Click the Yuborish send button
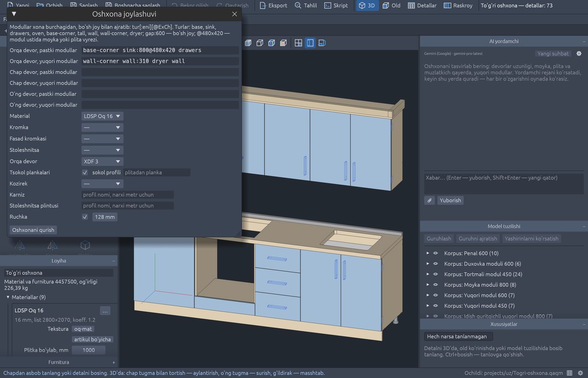 click(x=450, y=200)
